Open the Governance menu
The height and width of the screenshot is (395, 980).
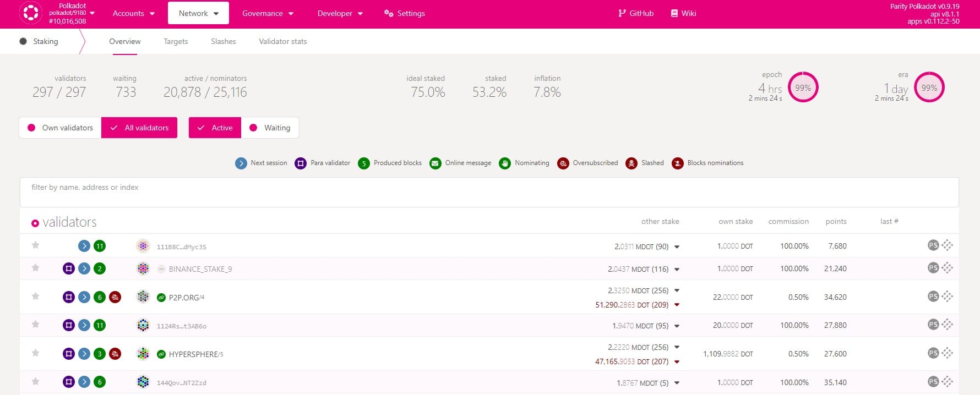coord(268,13)
